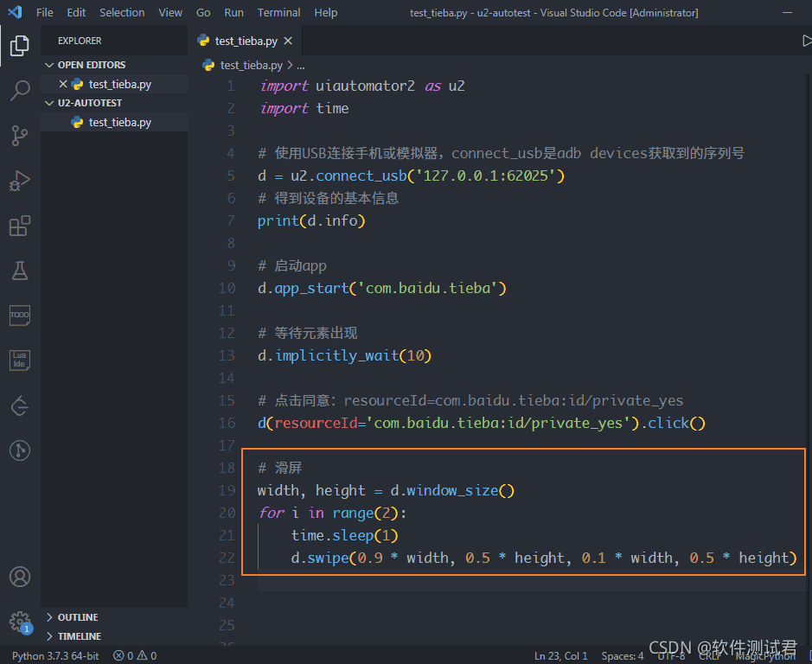812x664 pixels.
Task: Open the Extensions view
Action: tap(19, 226)
